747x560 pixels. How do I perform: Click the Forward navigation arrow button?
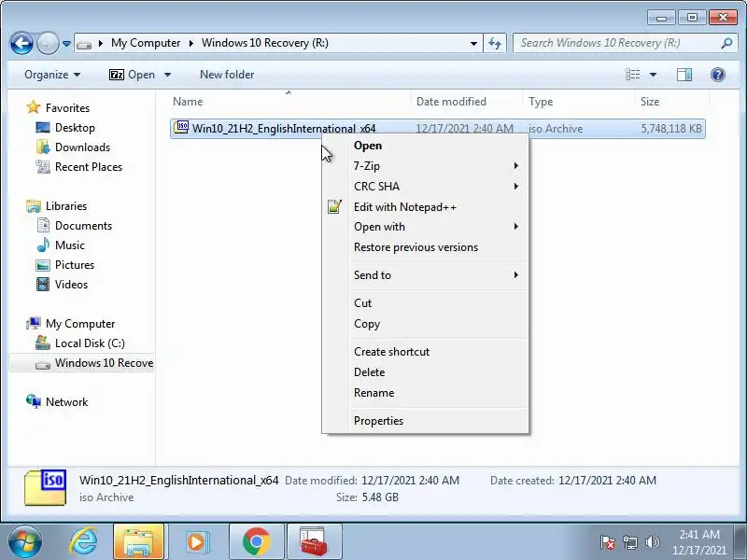click(x=48, y=44)
